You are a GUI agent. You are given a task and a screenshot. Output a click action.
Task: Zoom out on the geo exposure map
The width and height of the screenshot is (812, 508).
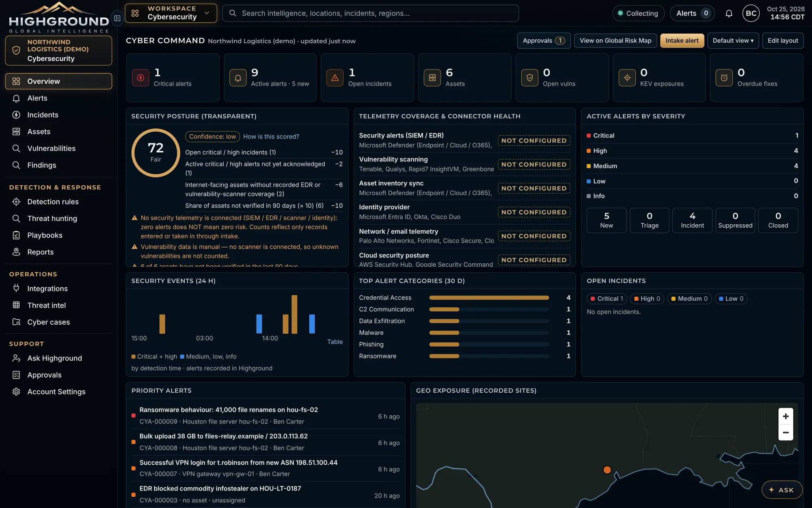pos(786,432)
